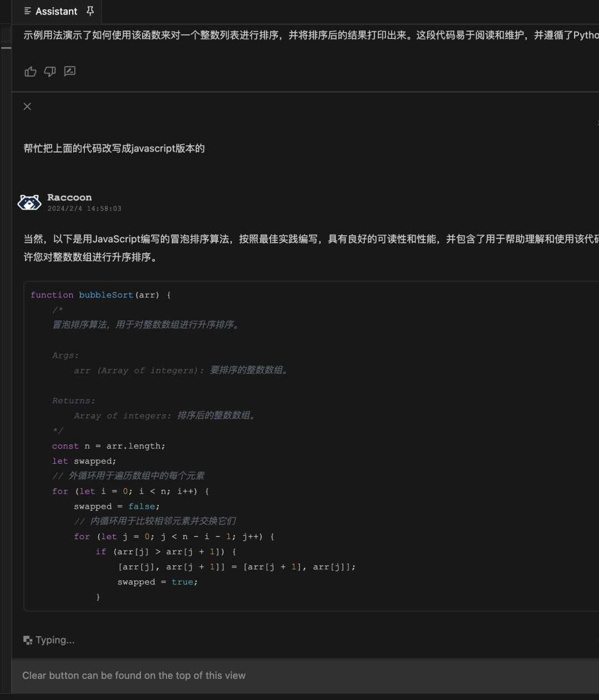Give the previous answer a thumbs down
The height and width of the screenshot is (700, 599).
pyautogui.click(x=50, y=72)
